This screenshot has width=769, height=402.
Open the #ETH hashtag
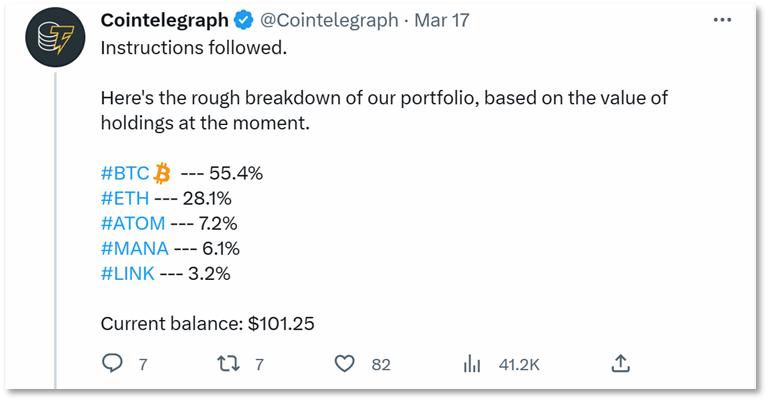125,199
